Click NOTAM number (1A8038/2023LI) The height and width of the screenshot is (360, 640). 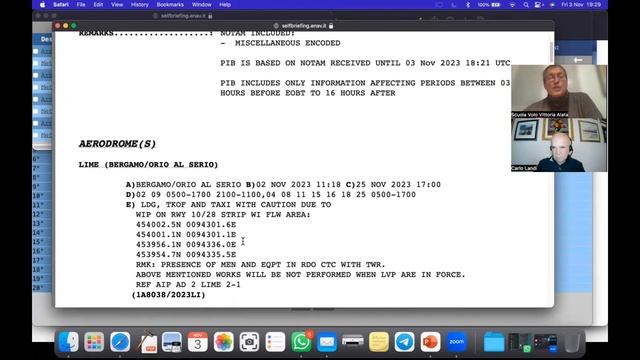click(x=168, y=295)
